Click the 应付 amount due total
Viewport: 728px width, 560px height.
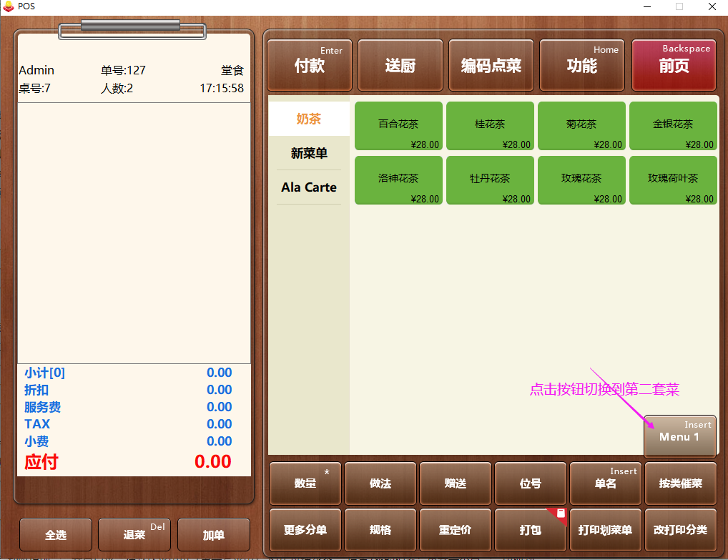(128, 461)
